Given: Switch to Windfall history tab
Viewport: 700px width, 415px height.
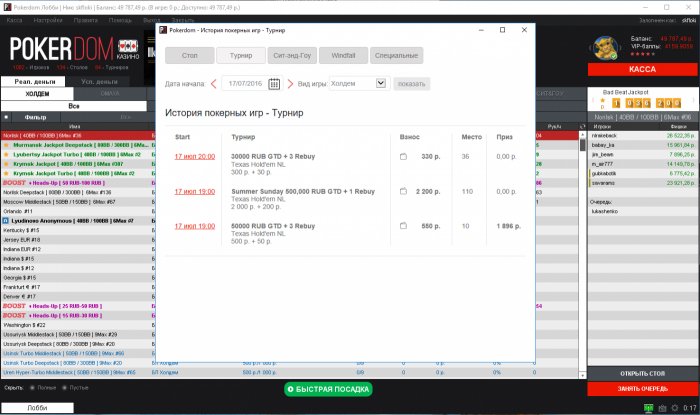Looking at the screenshot, I should click(343, 55).
